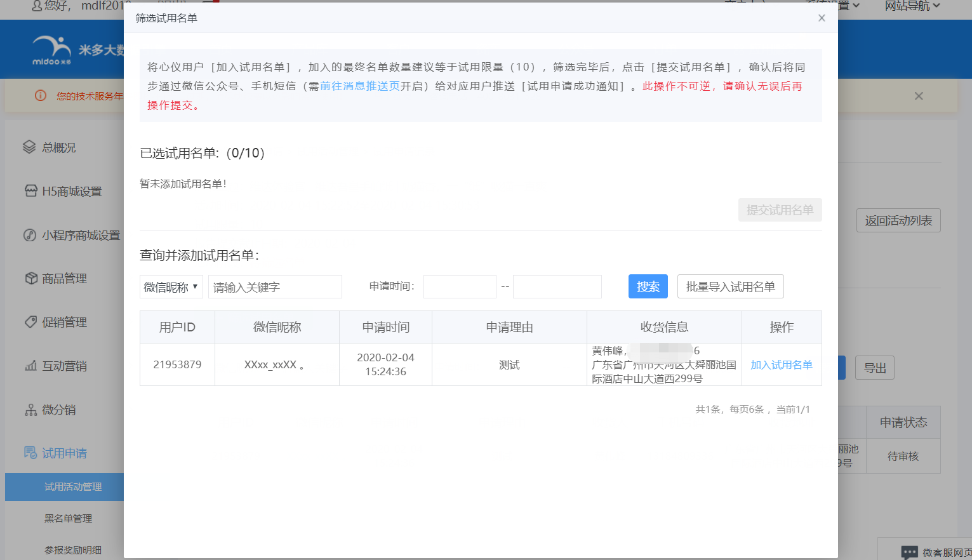Screen dimensions: 972x560
Task: Click the midoo 米多 logo
Action: click(52, 51)
